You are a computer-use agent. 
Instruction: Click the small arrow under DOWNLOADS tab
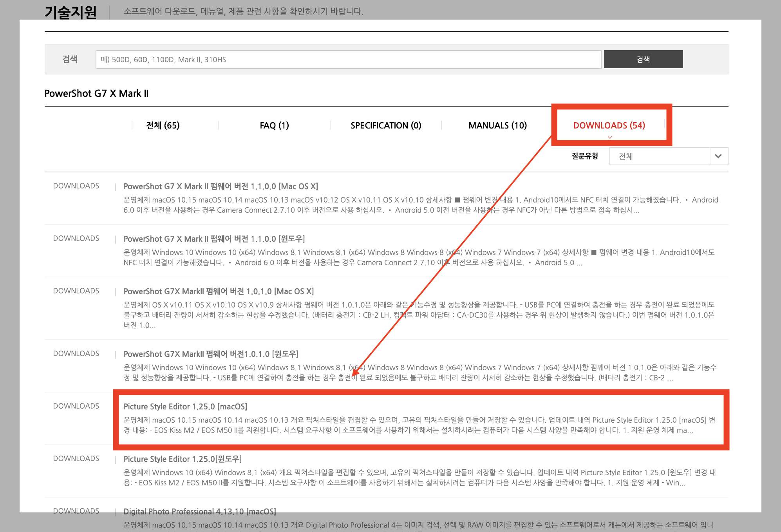(x=609, y=138)
